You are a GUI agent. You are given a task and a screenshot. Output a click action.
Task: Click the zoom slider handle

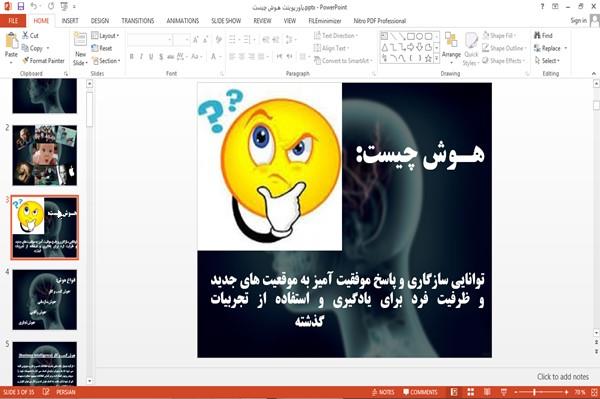pos(534,392)
